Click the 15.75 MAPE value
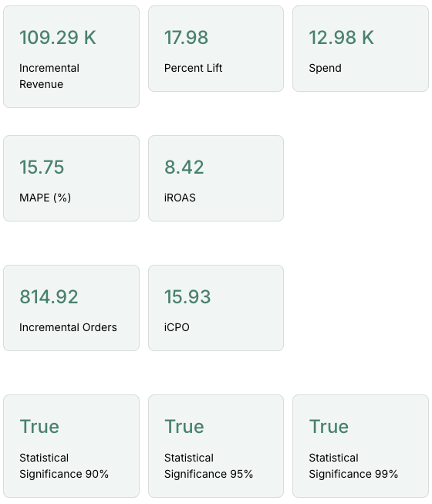432x504 pixels. click(x=42, y=167)
